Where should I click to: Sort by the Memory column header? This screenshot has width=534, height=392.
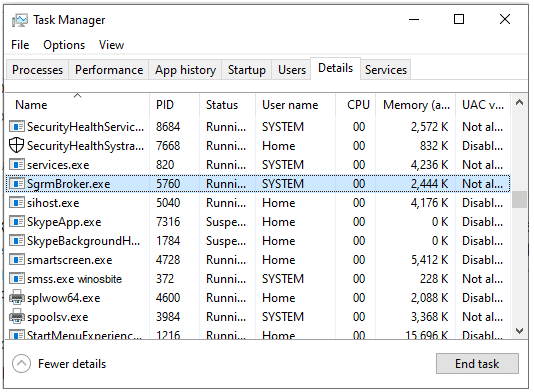pyautogui.click(x=415, y=105)
